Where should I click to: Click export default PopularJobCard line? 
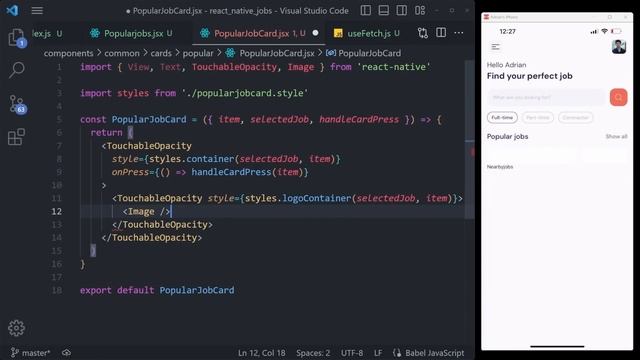click(x=157, y=290)
